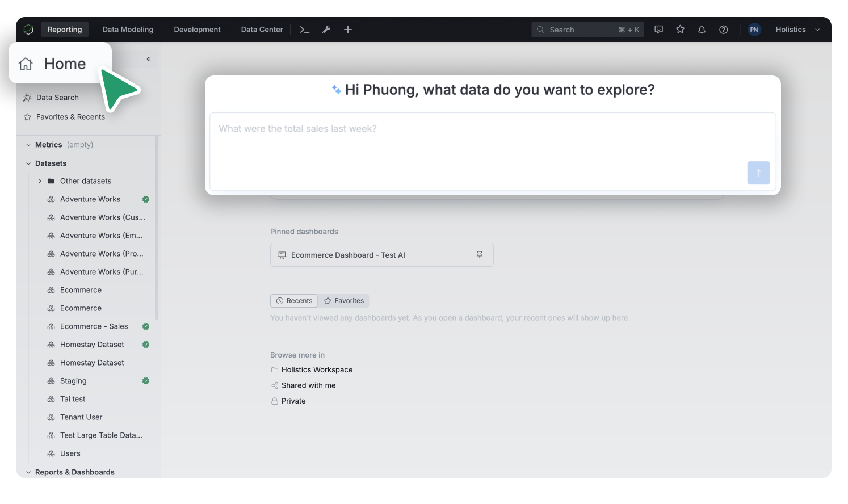Screen dimensions: 848x504
Task: Collapse the sidebar with double chevron
Action: tap(149, 59)
